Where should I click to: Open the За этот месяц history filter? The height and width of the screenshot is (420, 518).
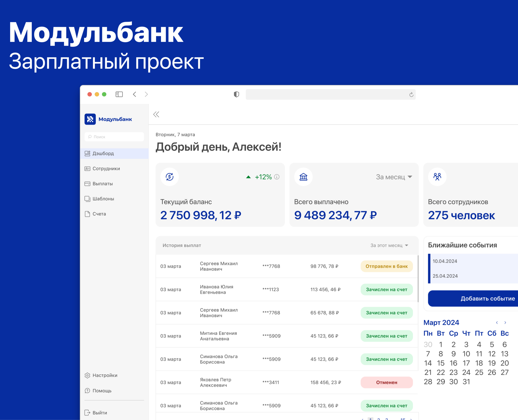click(389, 245)
